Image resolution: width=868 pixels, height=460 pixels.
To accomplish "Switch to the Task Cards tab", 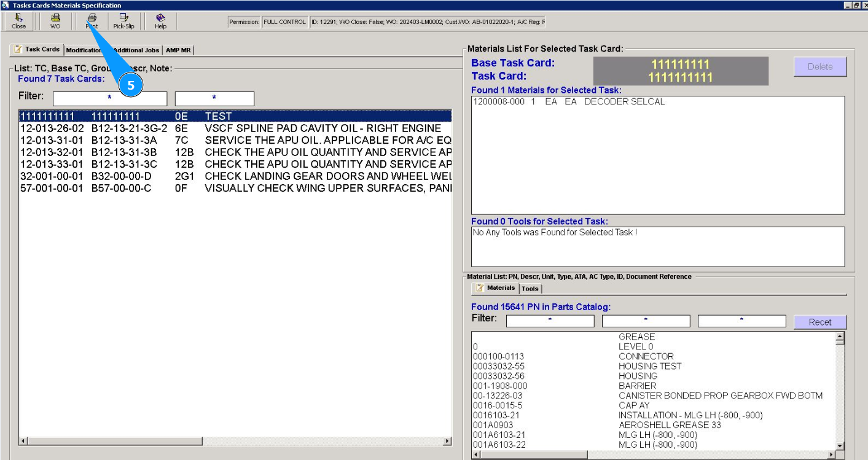I will [x=37, y=49].
